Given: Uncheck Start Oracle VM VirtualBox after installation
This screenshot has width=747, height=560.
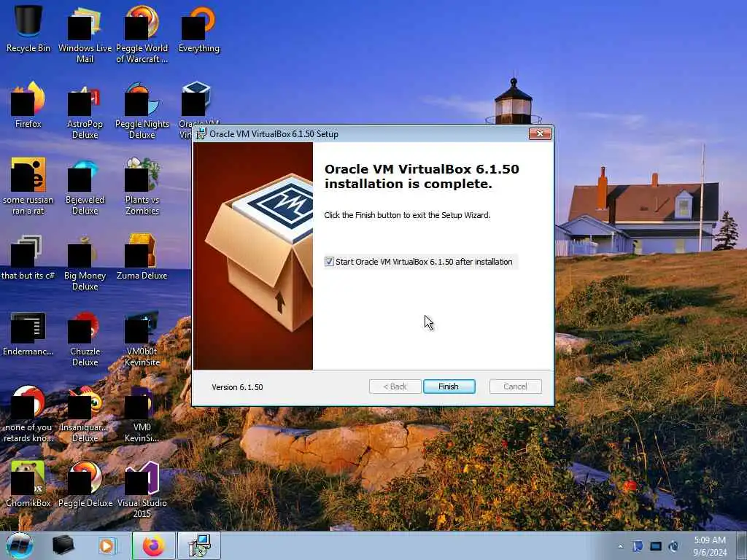Looking at the screenshot, I should [x=329, y=262].
